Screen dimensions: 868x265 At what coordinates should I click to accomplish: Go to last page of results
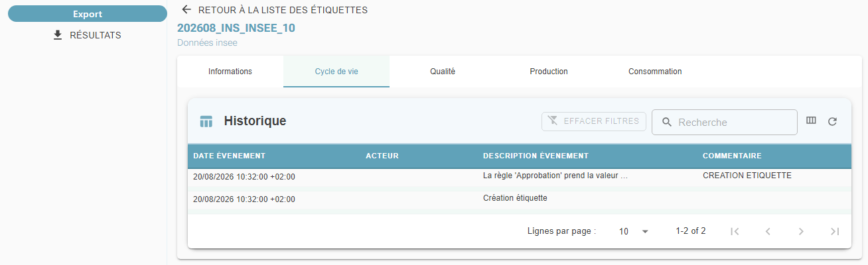point(835,231)
